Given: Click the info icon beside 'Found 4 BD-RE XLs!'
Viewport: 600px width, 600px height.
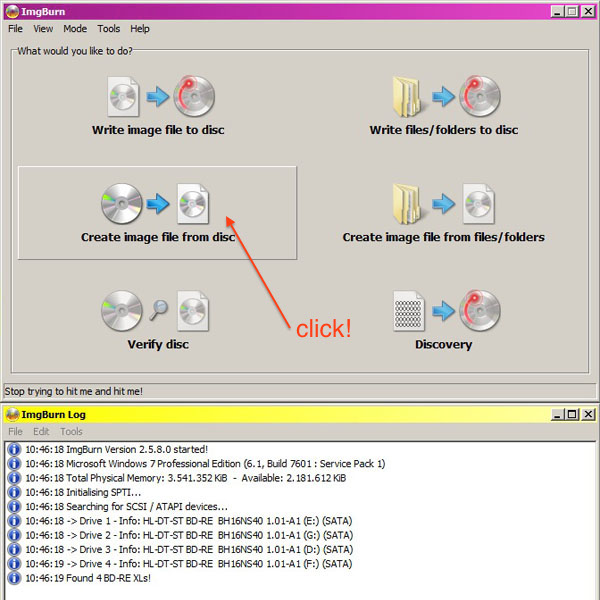Looking at the screenshot, I should (x=14, y=578).
